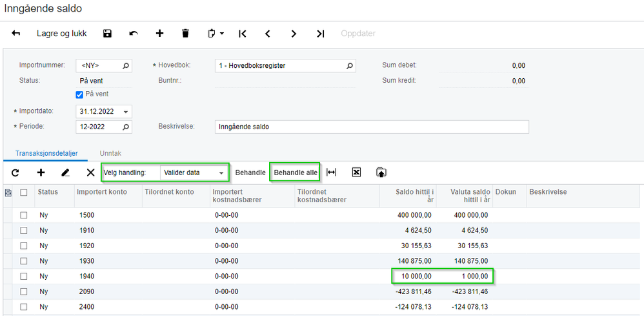This screenshot has height=316, width=644.
Task: Edit row with the pencil icon
Action: pos(65,173)
